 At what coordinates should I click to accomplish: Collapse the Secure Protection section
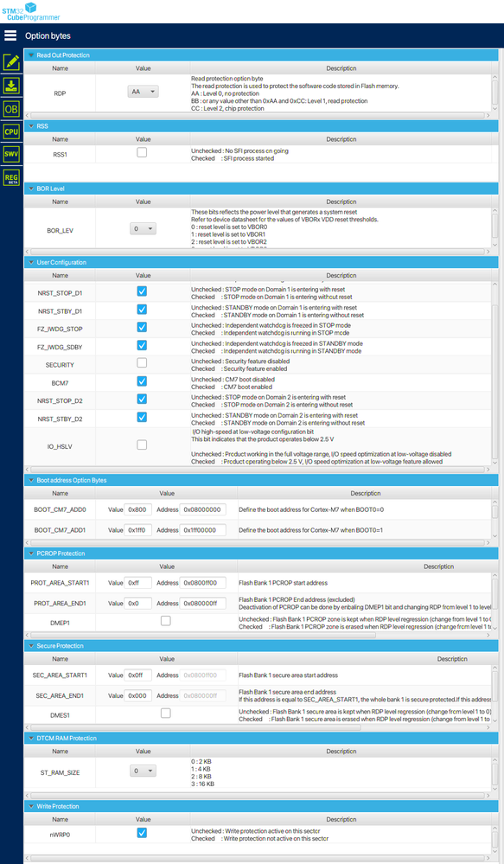coord(31,646)
